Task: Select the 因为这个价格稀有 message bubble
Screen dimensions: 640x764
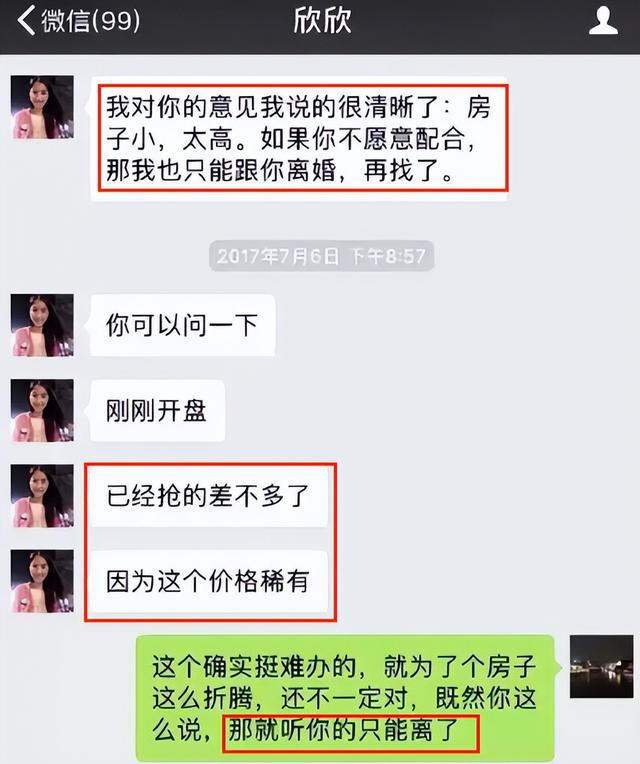Action: [x=207, y=581]
